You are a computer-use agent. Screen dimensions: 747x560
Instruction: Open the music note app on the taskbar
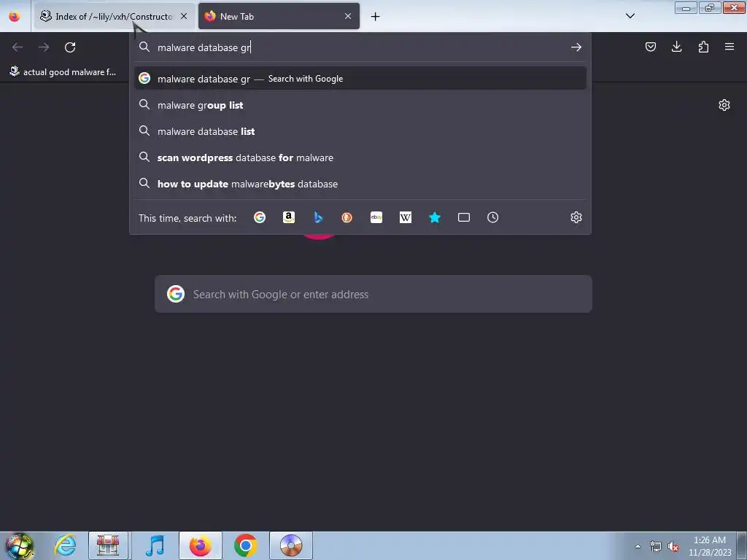pos(155,545)
